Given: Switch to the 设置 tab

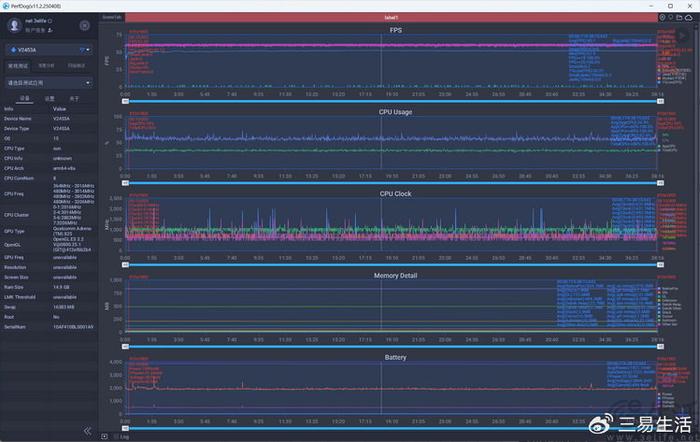Looking at the screenshot, I should click(x=50, y=98).
